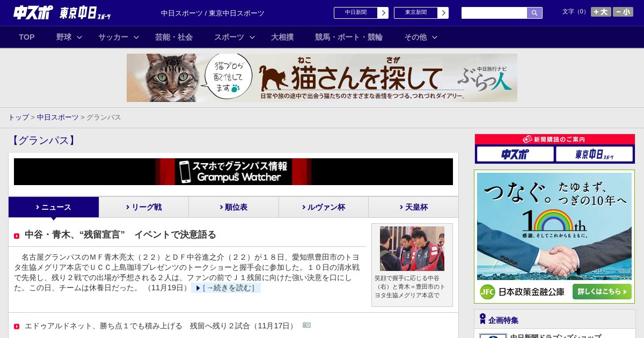Open the Grampus Watcher smartphone banner
644x338 pixels.
[233, 172]
